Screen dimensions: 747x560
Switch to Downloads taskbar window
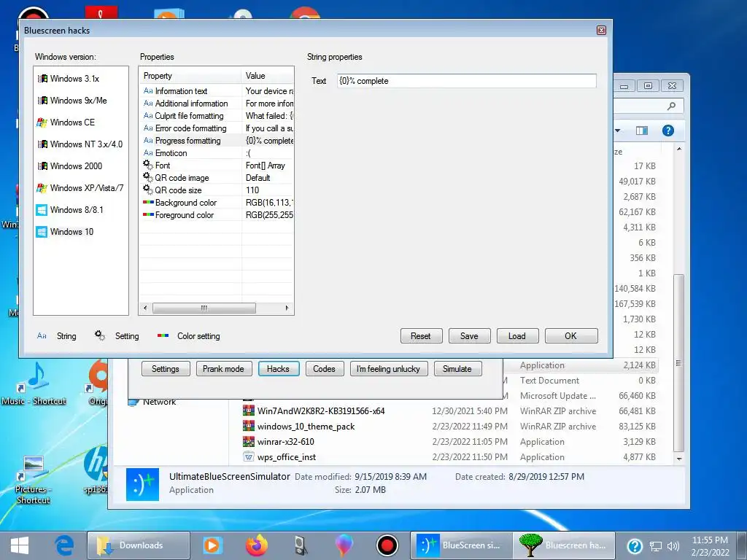click(x=139, y=545)
